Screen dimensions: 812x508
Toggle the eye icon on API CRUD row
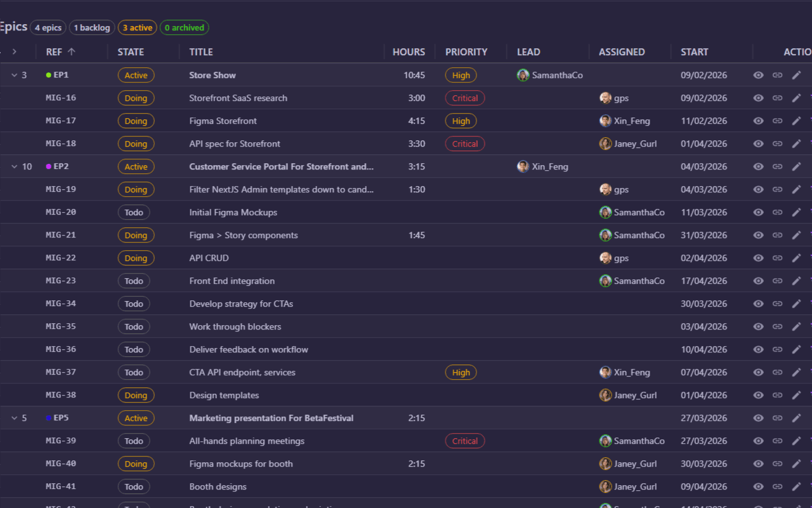pos(758,258)
